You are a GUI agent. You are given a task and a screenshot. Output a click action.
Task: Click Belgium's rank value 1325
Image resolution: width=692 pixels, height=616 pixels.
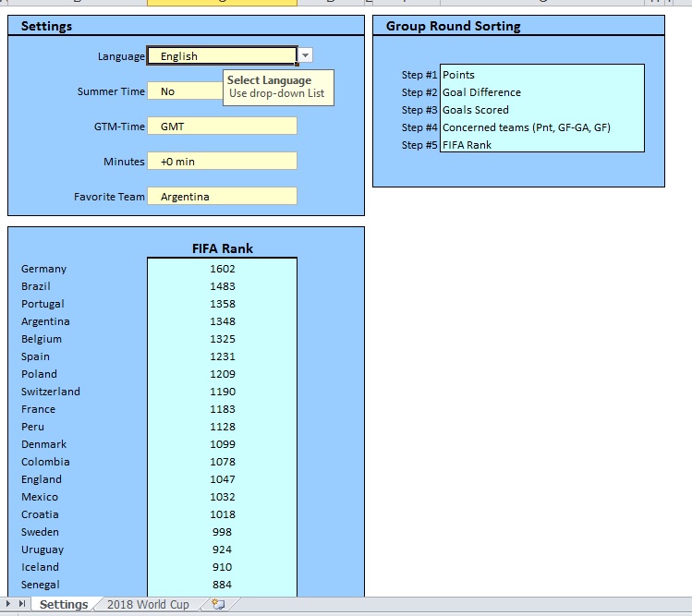[222, 339]
